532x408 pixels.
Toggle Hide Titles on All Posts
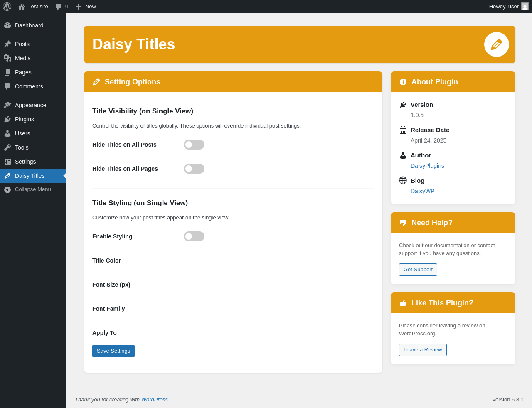coord(194,145)
